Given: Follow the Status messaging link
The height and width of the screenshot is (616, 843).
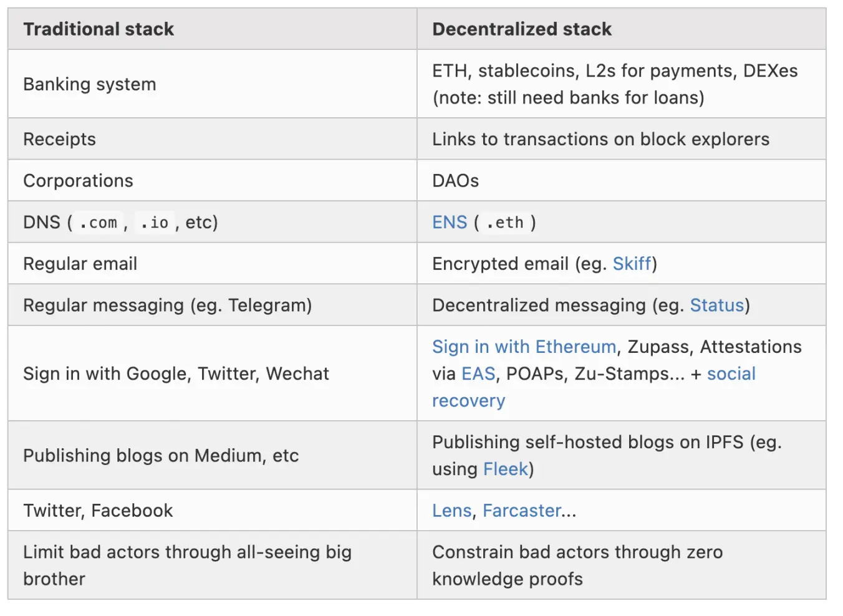Looking at the screenshot, I should pos(716,306).
